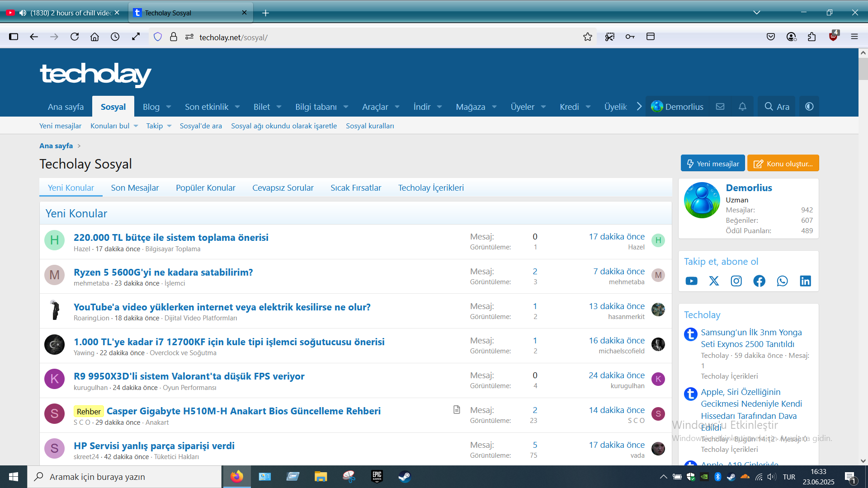868x488 pixels.
Task: Open Epic Games Launcher from taskbar
Action: coord(377,477)
